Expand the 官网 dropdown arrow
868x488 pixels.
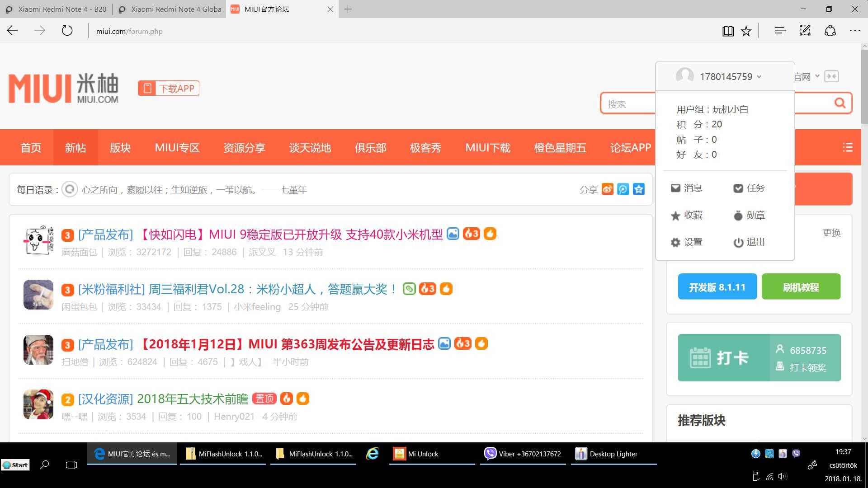click(x=817, y=76)
